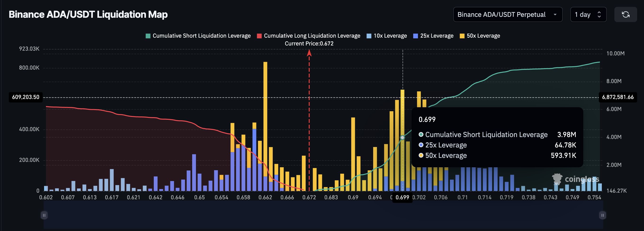This screenshot has width=644, height=231.
Task: Click the green cumulative line marker at 0.699
Action: point(402,138)
